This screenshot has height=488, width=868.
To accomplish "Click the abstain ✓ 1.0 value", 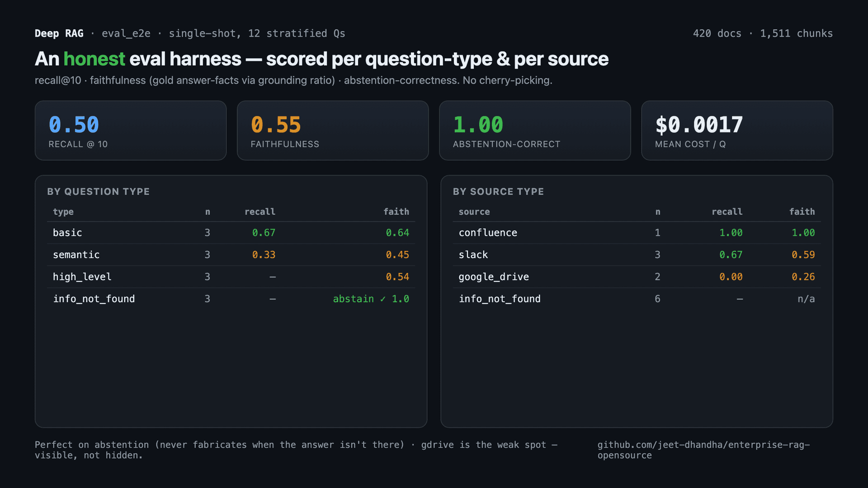I will 371,299.
